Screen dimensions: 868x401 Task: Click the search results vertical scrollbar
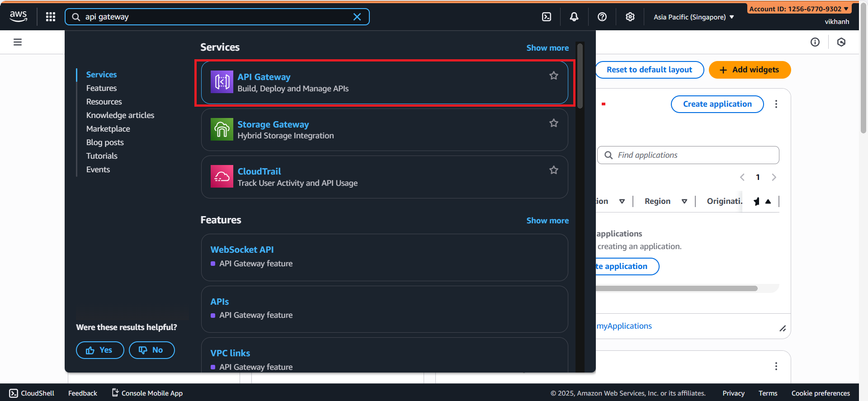[580, 76]
